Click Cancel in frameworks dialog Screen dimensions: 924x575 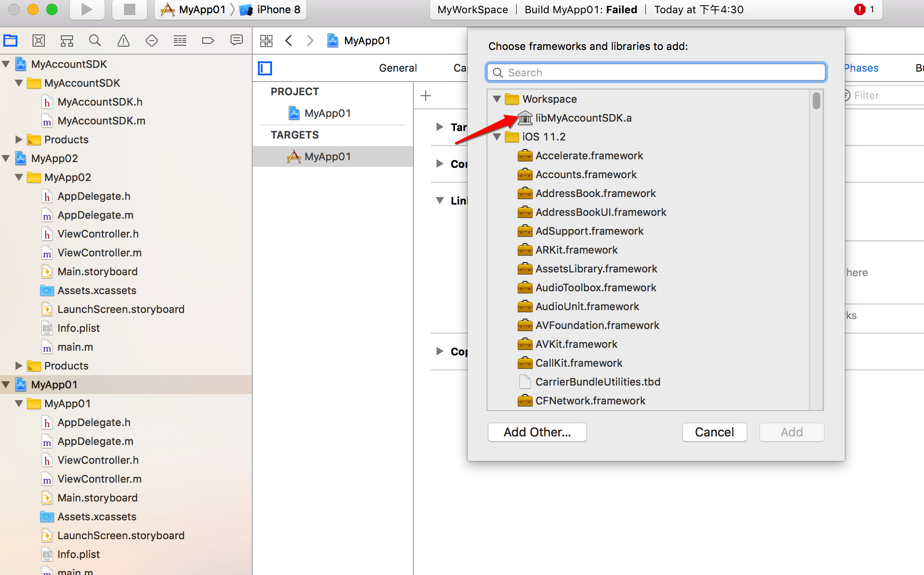[715, 432]
